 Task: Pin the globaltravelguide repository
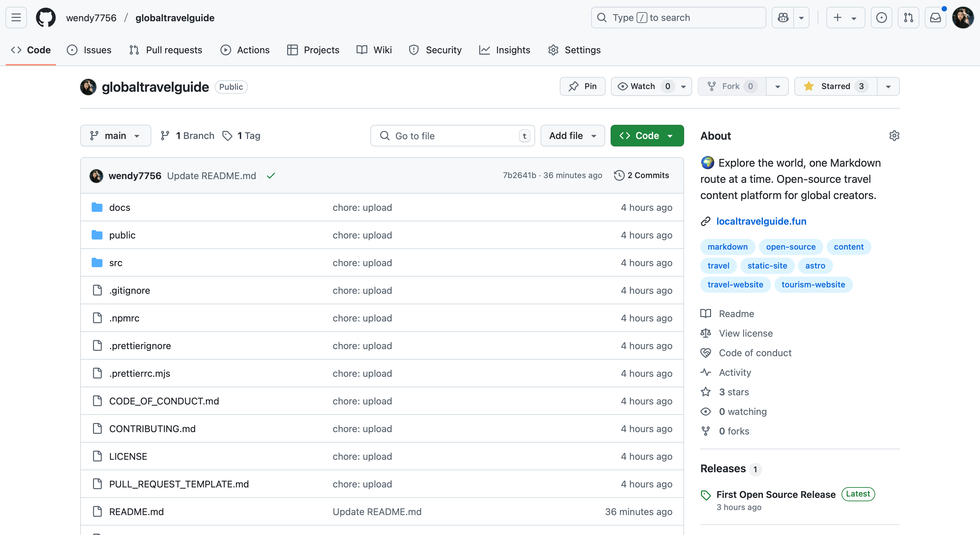[582, 86]
